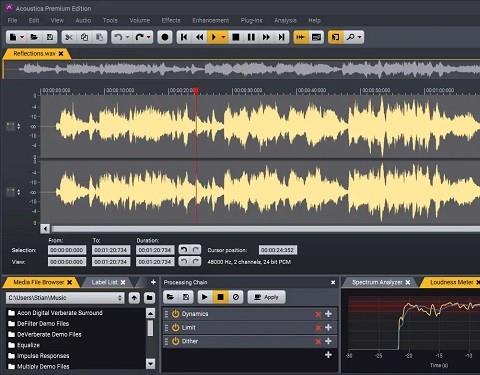
Task: Click the red playhead marker on timeline
Action: [x=196, y=90]
